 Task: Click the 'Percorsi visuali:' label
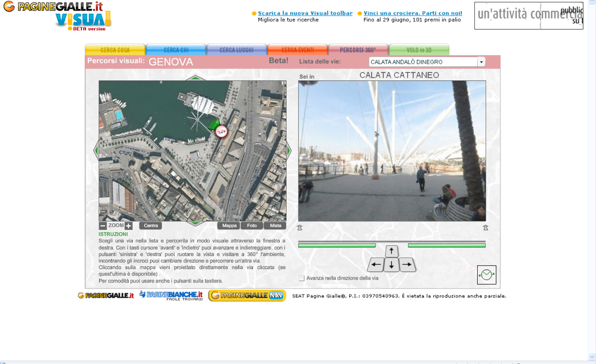point(116,61)
